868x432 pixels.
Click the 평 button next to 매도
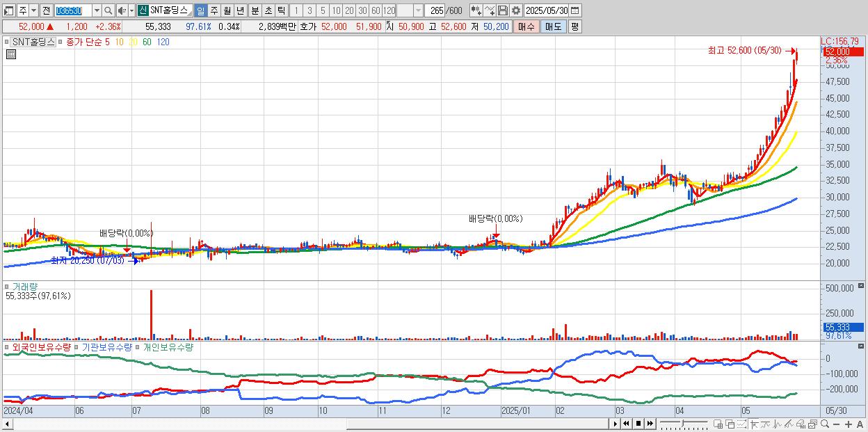(574, 26)
